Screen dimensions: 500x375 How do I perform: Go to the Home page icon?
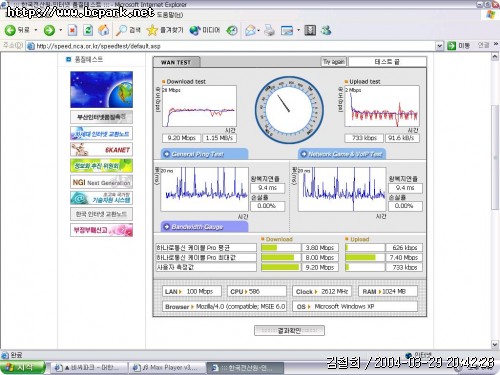pyautogui.click(x=103, y=30)
